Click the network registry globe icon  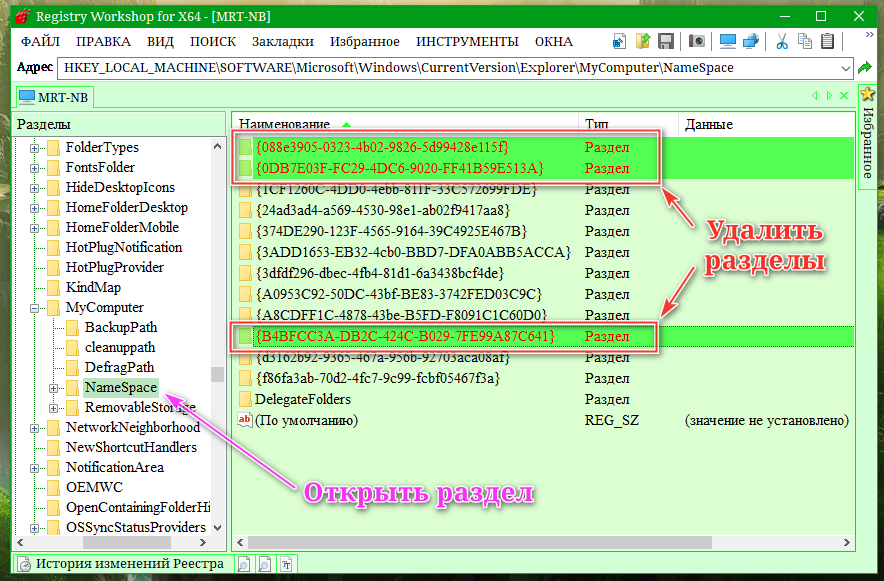point(751,41)
